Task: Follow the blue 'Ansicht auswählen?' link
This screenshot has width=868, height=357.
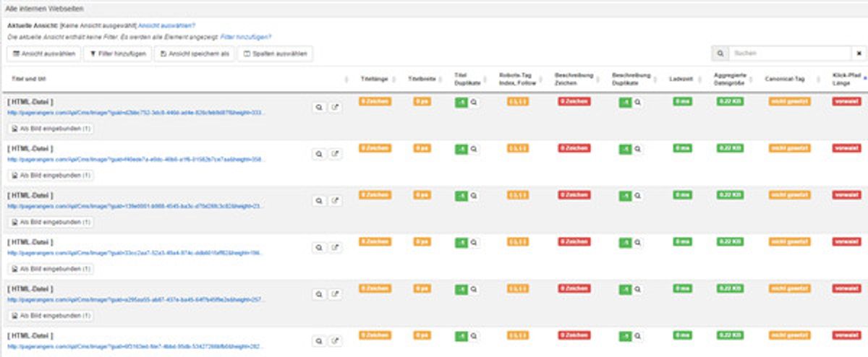Action: point(166,26)
